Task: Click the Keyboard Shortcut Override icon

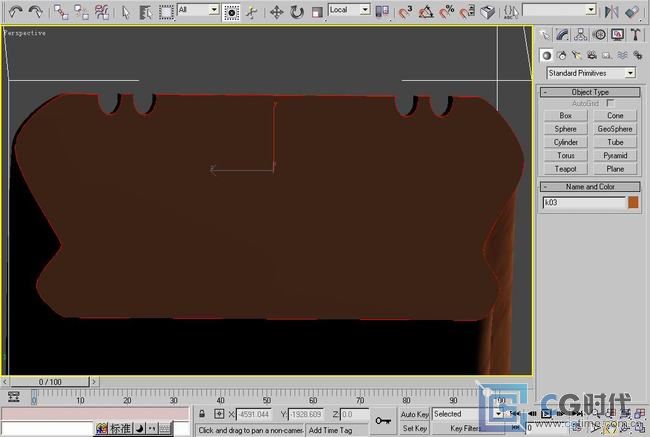Action: click(x=488, y=12)
